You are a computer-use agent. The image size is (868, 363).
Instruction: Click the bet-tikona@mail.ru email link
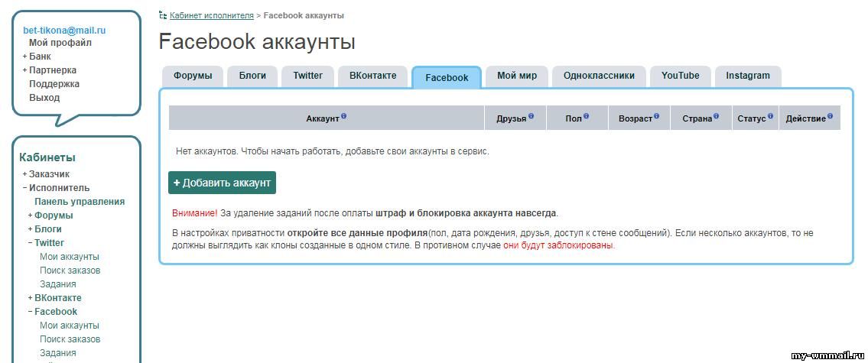pos(64,31)
